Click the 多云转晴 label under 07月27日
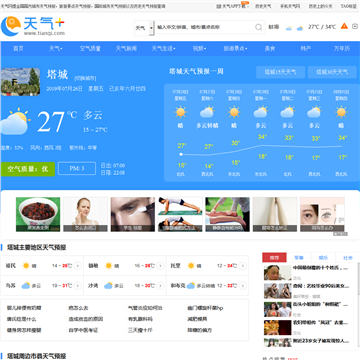The image size is (360, 360). click(207, 126)
